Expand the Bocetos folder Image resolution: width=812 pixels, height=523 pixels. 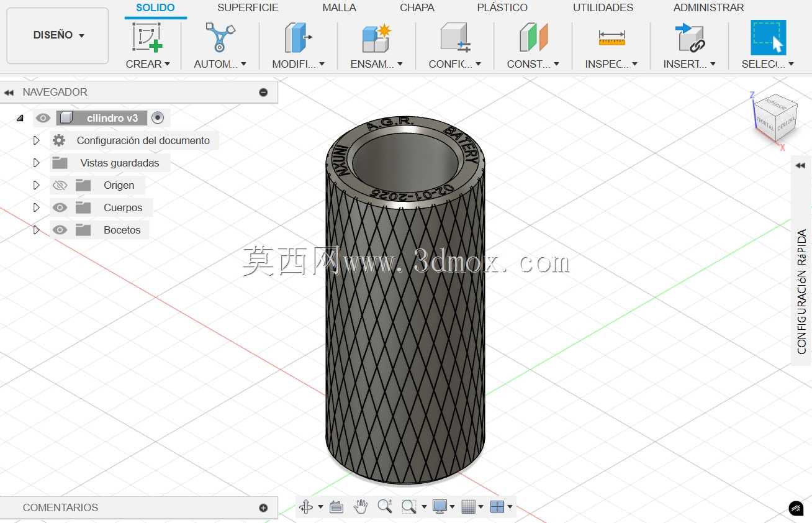37,230
